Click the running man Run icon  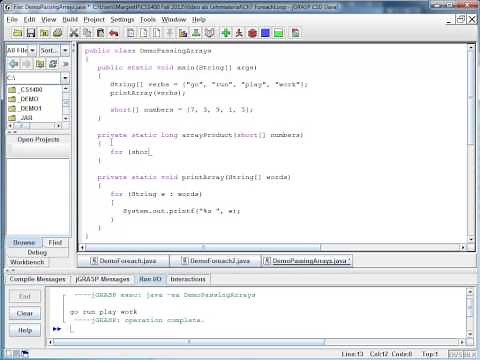[x=239, y=33]
